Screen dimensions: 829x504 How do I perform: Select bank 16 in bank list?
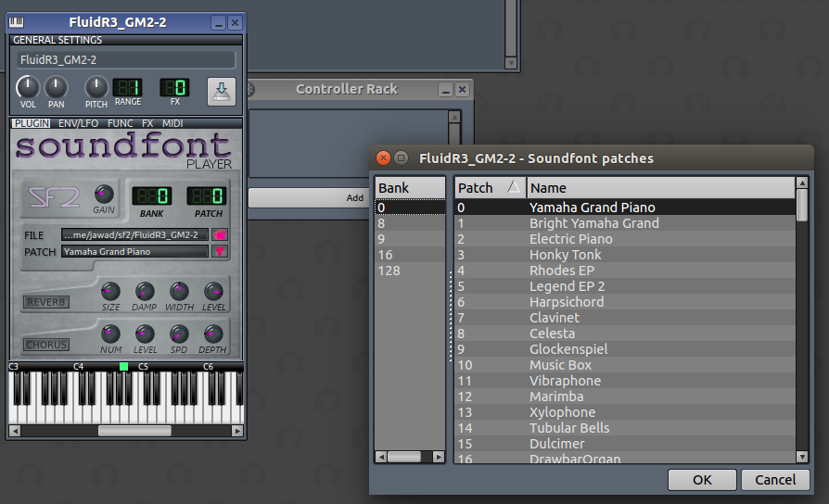pyautogui.click(x=410, y=255)
